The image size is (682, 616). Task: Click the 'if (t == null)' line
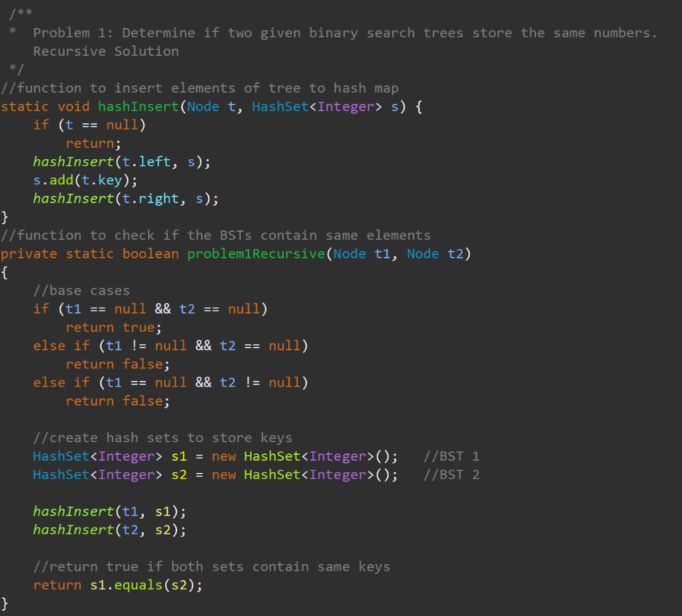(x=89, y=125)
